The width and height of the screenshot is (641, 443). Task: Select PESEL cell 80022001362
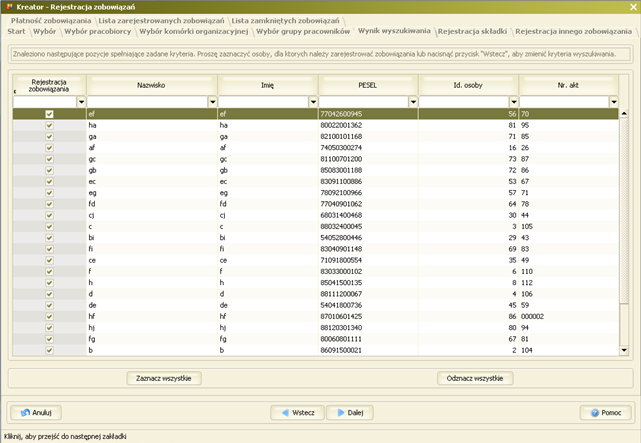click(368, 125)
